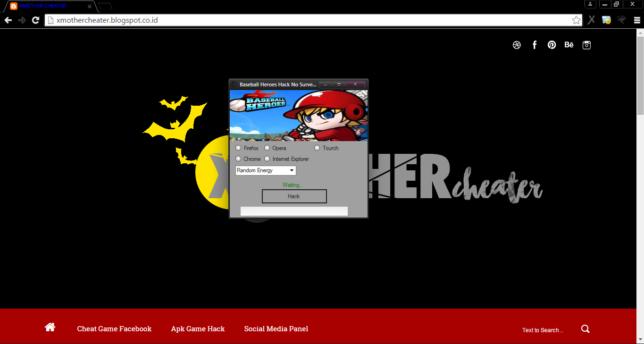The height and width of the screenshot is (344, 644).
Task: Click the browser forward arrow
Action: 22,20
